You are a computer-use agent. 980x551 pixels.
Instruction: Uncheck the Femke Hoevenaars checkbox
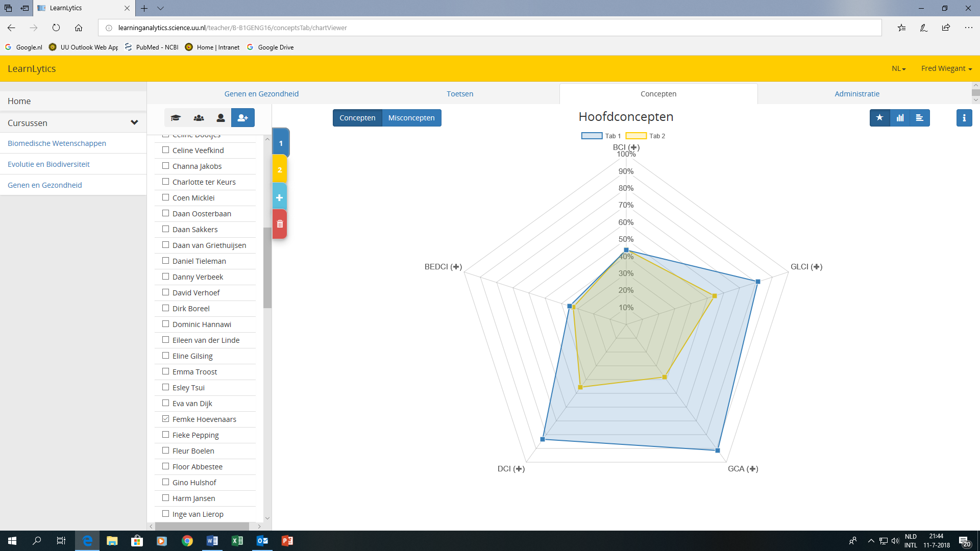coord(165,419)
